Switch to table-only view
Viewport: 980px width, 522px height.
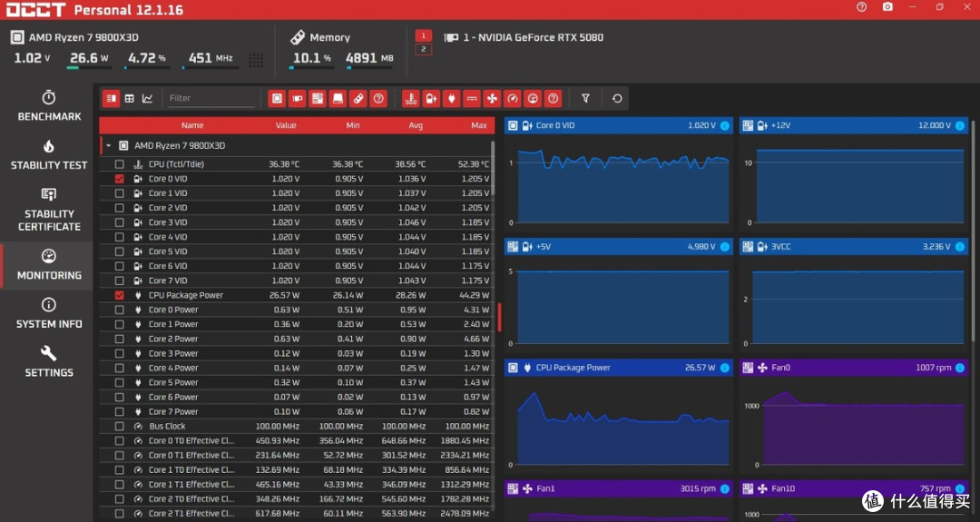pos(130,98)
